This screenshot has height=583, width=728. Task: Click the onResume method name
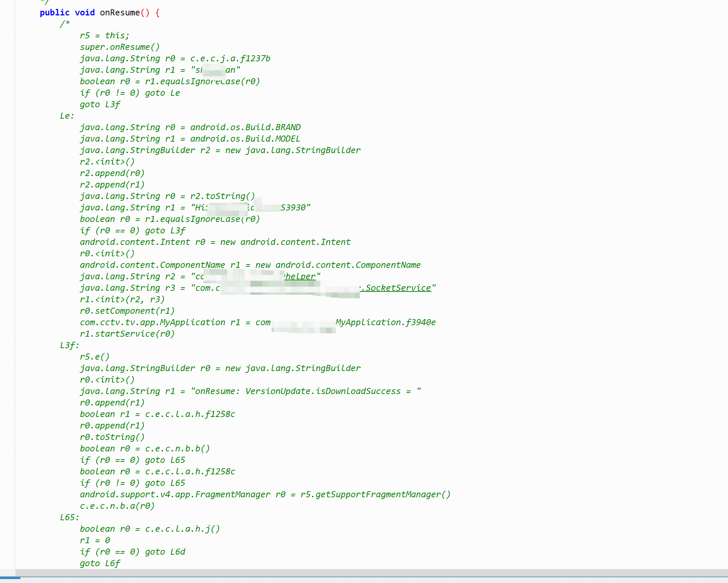120,13
